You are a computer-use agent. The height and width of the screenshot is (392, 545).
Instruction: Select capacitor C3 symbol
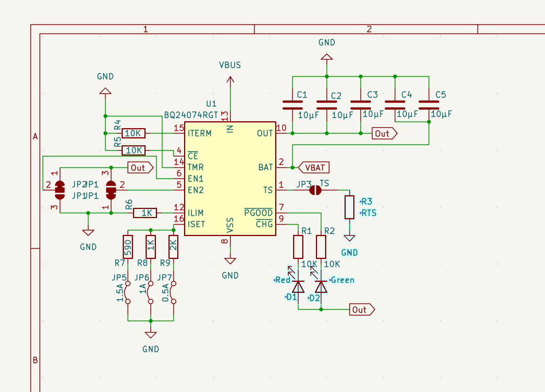coord(361,105)
